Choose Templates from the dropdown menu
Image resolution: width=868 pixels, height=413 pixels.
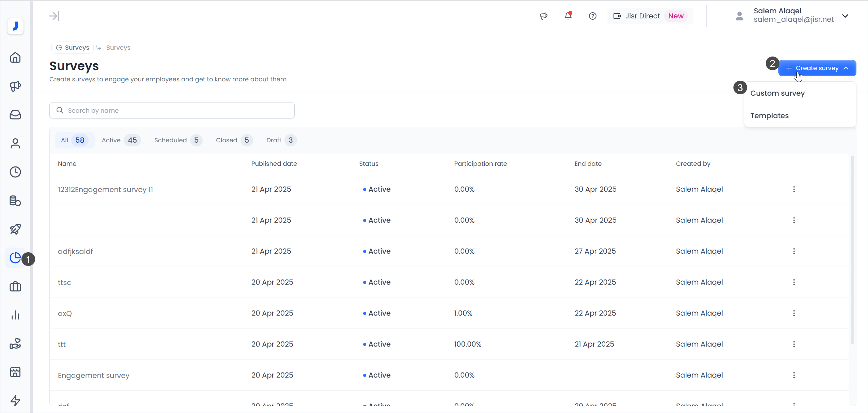click(x=769, y=116)
